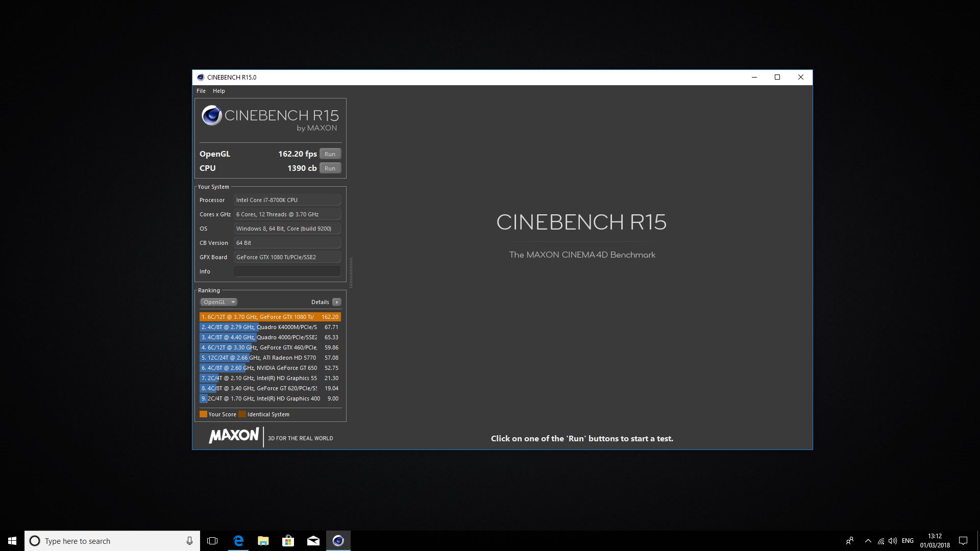This screenshot has height=551, width=980.
Task: Click the Cinebench logo sphere icon
Action: 211,115
